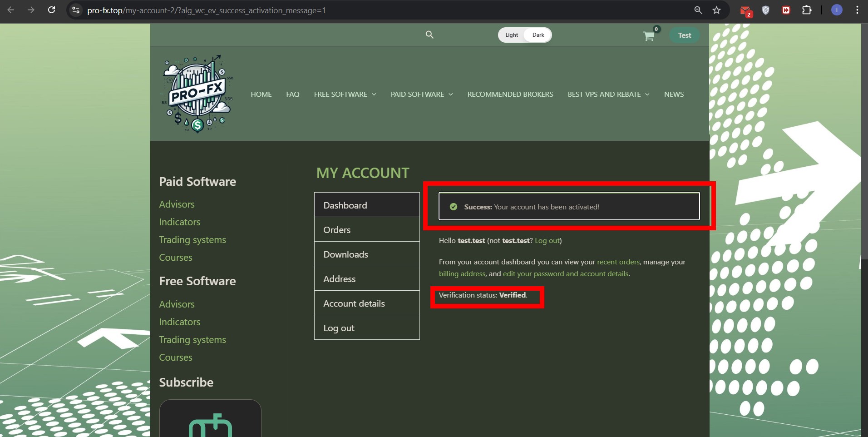This screenshot has height=437, width=868.
Task: Open the FAQ menu item
Action: tap(293, 94)
